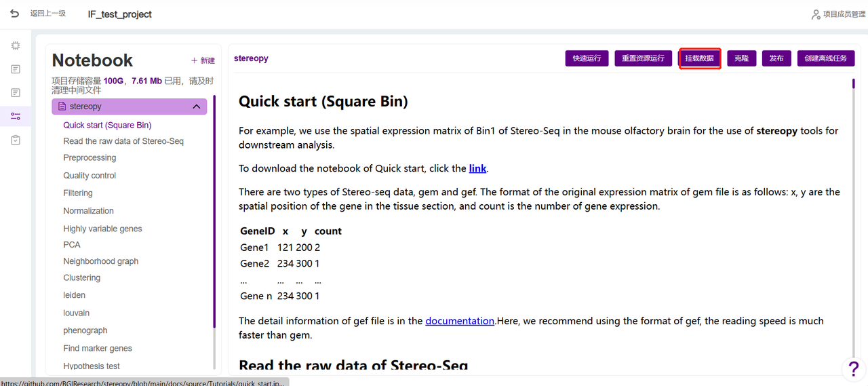The height and width of the screenshot is (386, 868).
Task: Click the stereopy notebook file icon
Action: pos(62,107)
